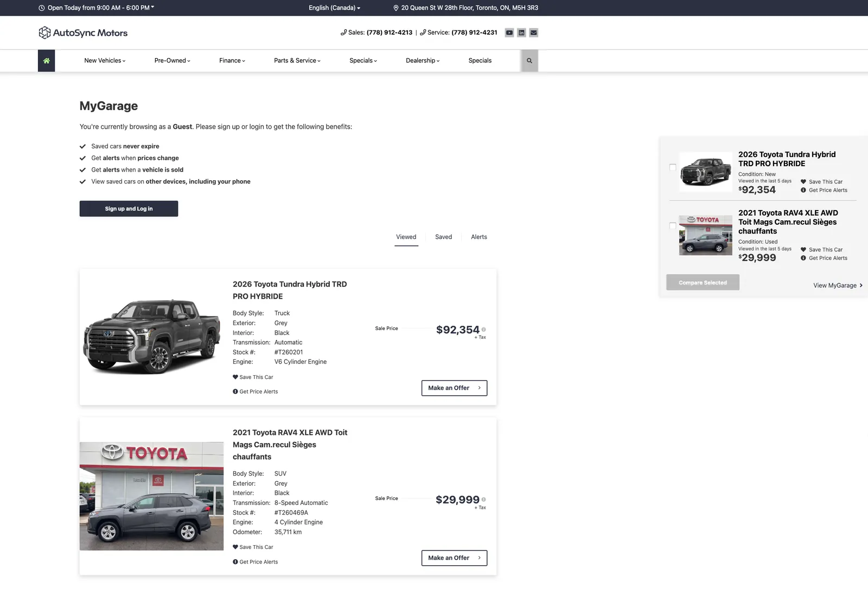Screen dimensions: 868x607
Task: Switch to the Alerts tab
Action: click(x=479, y=237)
